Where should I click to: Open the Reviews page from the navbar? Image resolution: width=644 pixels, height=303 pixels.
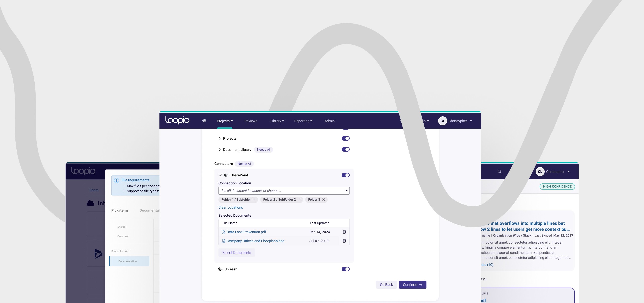[251, 121]
